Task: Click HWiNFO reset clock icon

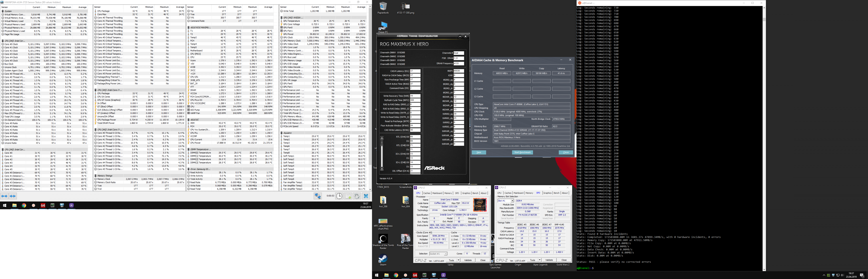Action: 339,196
